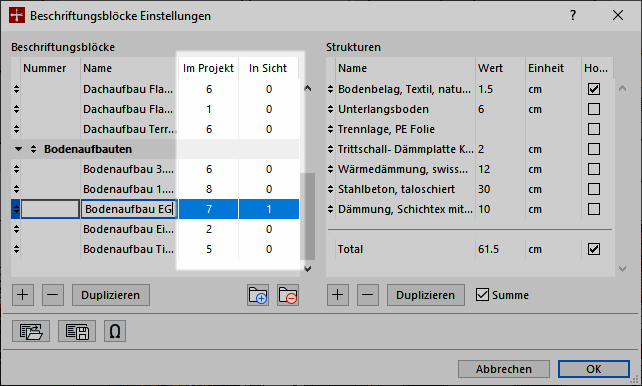Toggle the Total row checkbox
Image resolution: width=642 pixels, height=386 pixels.
tap(594, 249)
